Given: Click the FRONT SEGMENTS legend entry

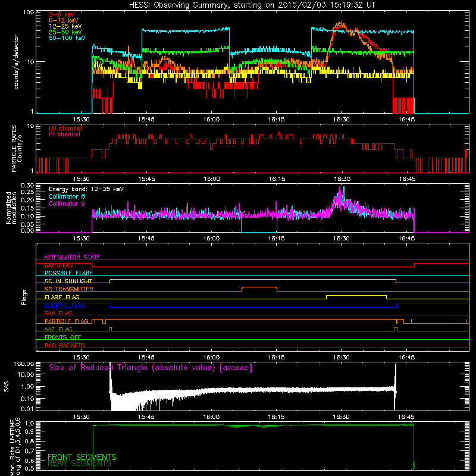Looking at the screenshot, I should [x=82, y=457].
